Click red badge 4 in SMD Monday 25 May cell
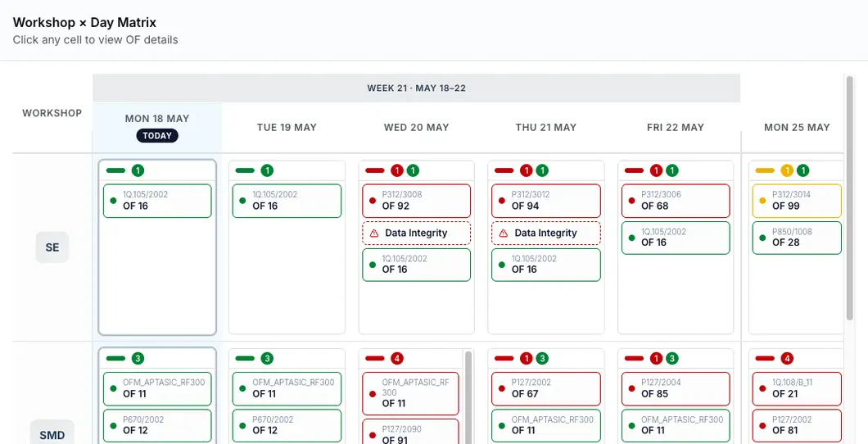 [787, 358]
